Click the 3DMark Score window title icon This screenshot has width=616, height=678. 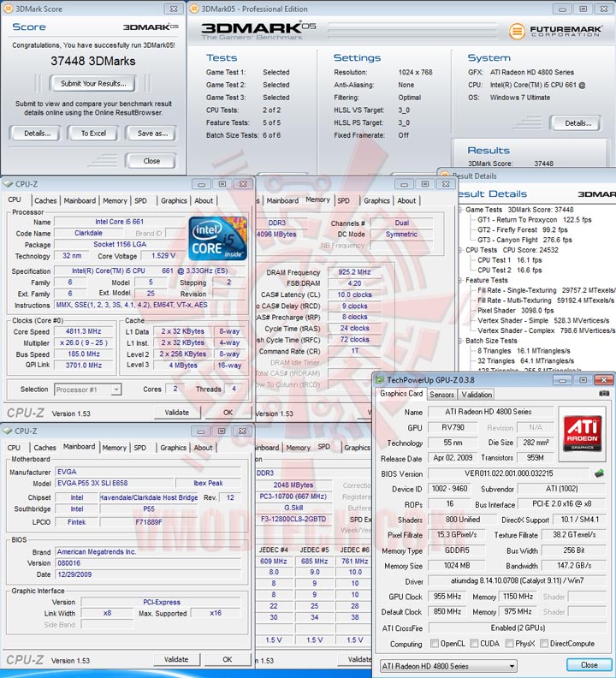[x=9, y=9]
